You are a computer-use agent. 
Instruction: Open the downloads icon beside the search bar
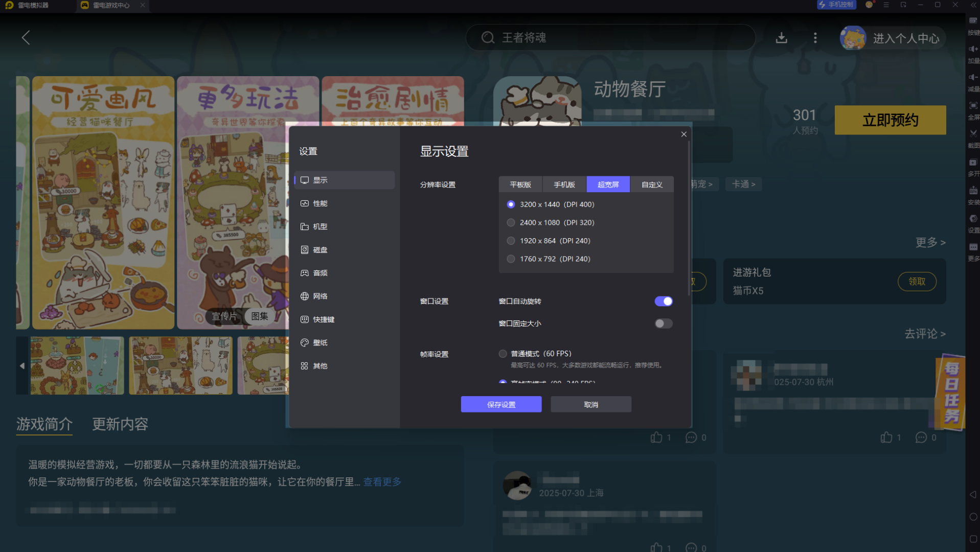click(781, 38)
